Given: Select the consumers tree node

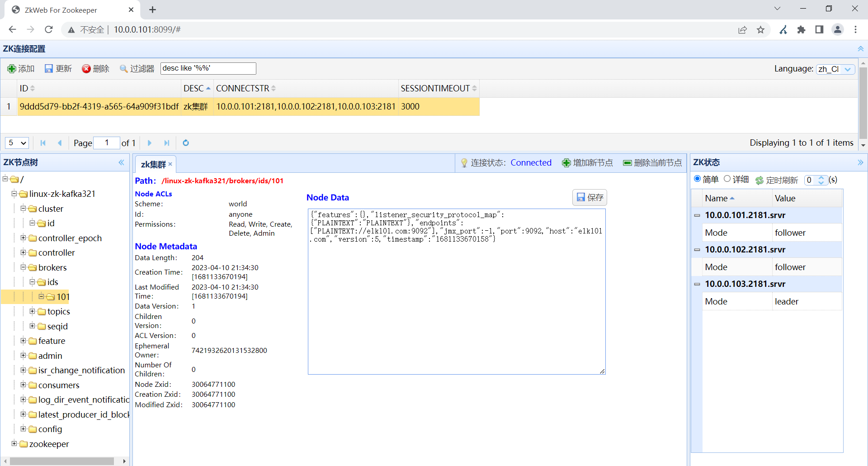Looking at the screenshot, I should (x=59, y=385).
